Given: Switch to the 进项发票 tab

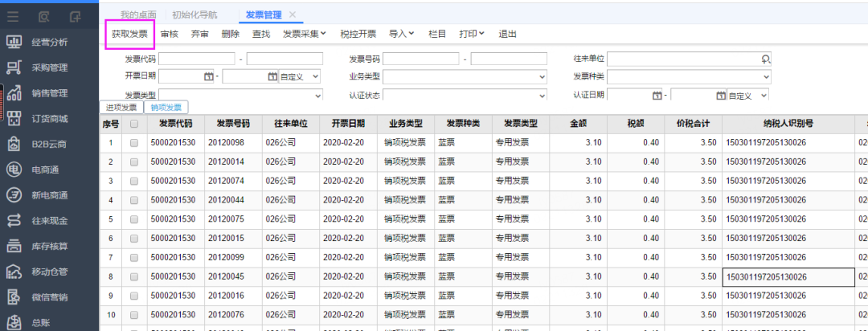Looking at the screenshot, I should [122, 107].
